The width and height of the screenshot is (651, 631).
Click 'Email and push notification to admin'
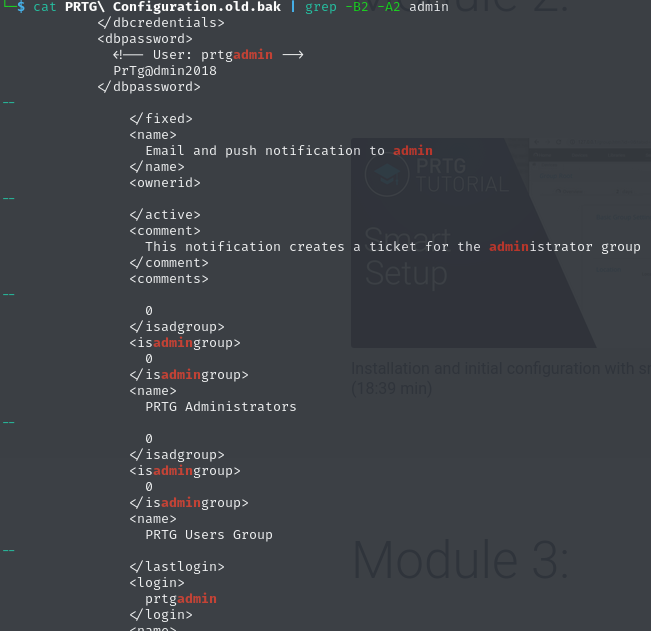[x=289, y=151]
